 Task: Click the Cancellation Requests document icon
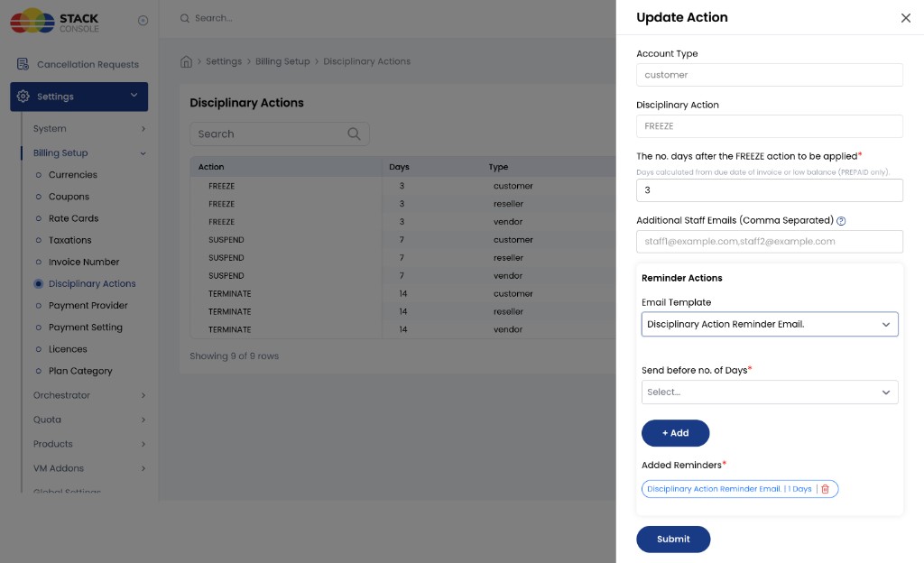pos(23,64)
